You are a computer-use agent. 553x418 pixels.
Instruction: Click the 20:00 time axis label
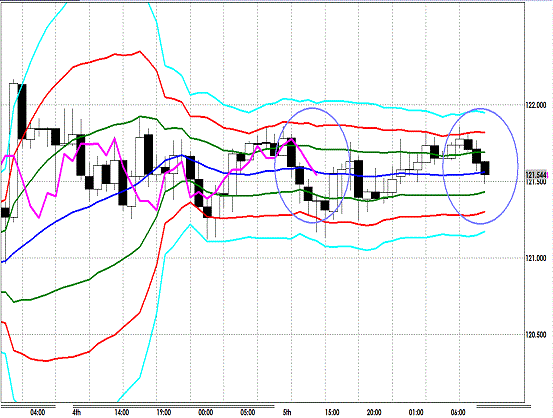click(x=374, y=412)
